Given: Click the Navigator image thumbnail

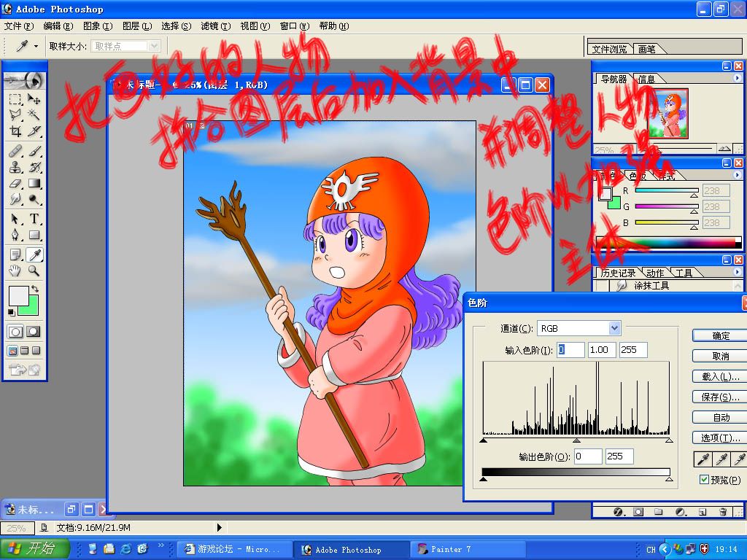Looking at the screenshot, I should [x=668, y=113].
